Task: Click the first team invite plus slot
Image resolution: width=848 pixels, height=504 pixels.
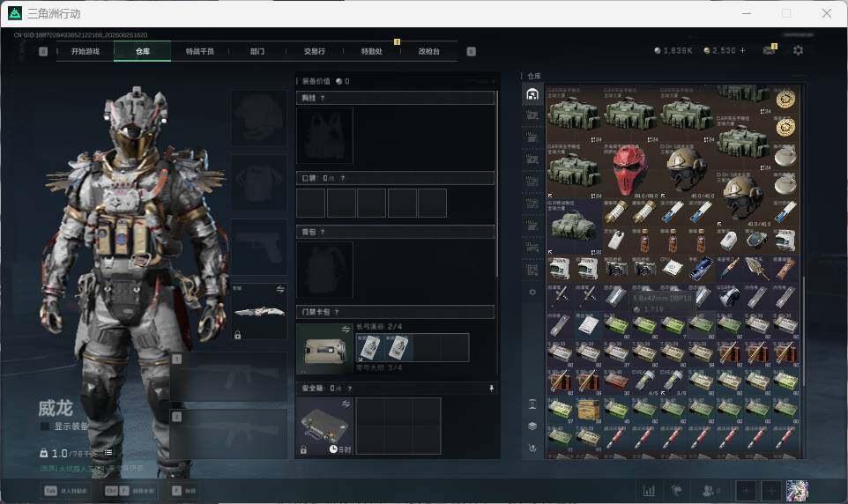Action: click(x=746, y=491)
